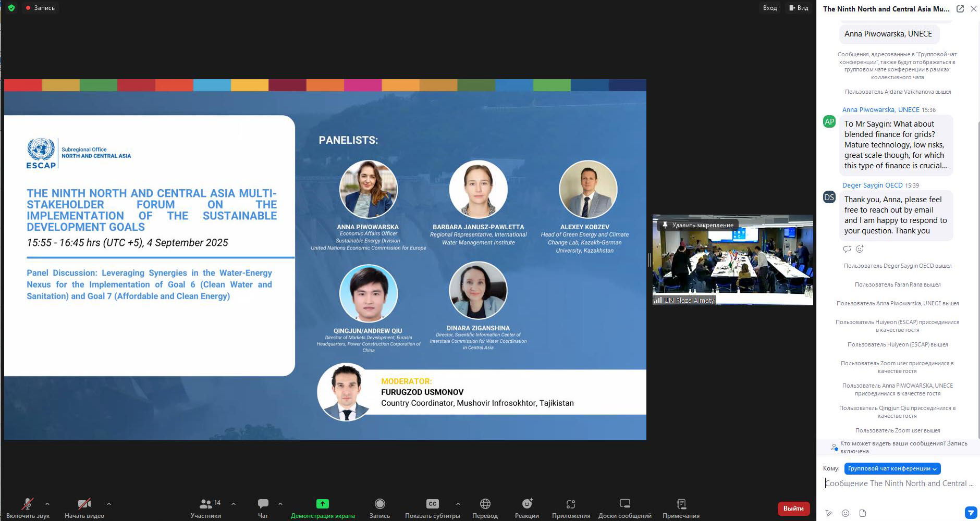The width and height of the screenshot is (980, 521).
Task: Open the Вид view menu
Action: pyautogui.click(x=799, y=8)
